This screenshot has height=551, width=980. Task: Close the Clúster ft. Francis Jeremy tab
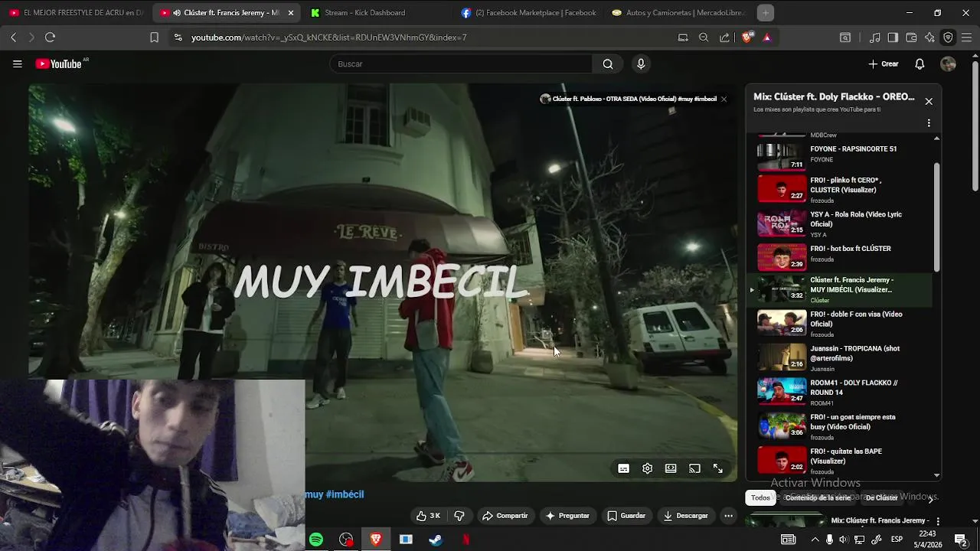pyautogui.click(x=291, y=13)
